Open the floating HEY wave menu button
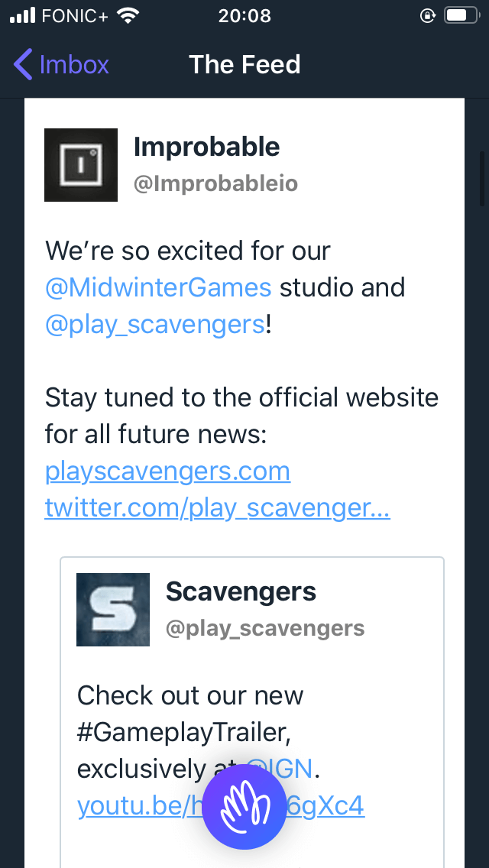The width and height of the screenshot is (489, 868). click(x=244, y=807)
